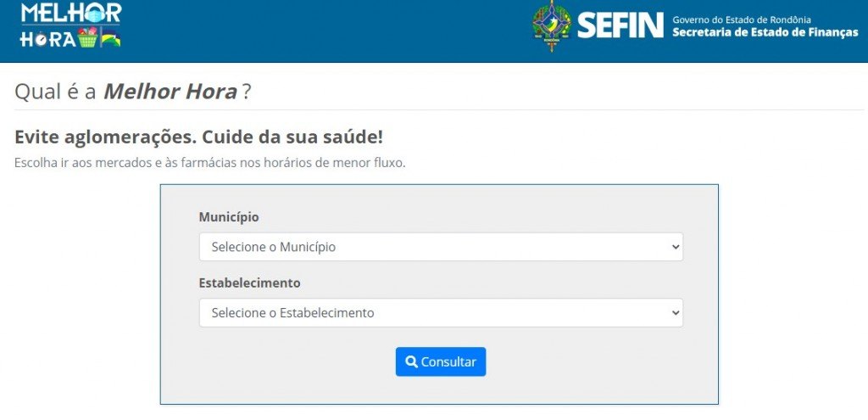The height and width of the screenshot is (420, 868).
Task: Click the Secretaria de Estado de Finanças text
Action: point(765,33)
